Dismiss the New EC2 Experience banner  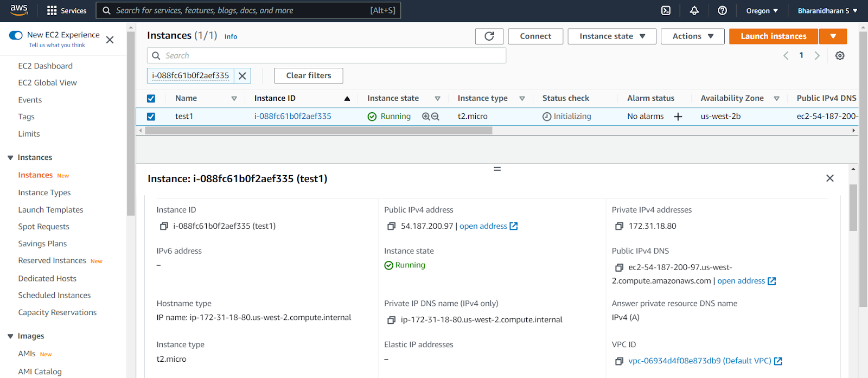110,40
